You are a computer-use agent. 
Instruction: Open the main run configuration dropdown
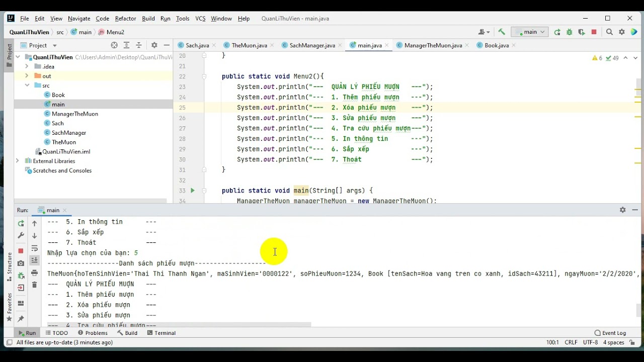click(530, 32)
